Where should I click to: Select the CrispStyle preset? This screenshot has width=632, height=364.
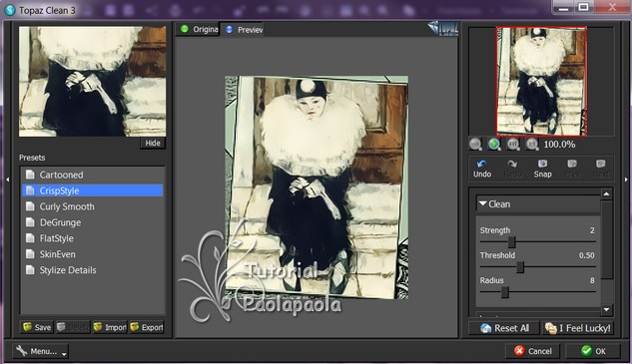point(92,190)
